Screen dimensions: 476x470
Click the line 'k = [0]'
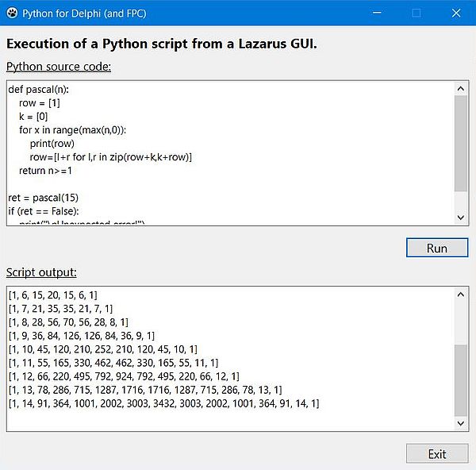point(33,117)
